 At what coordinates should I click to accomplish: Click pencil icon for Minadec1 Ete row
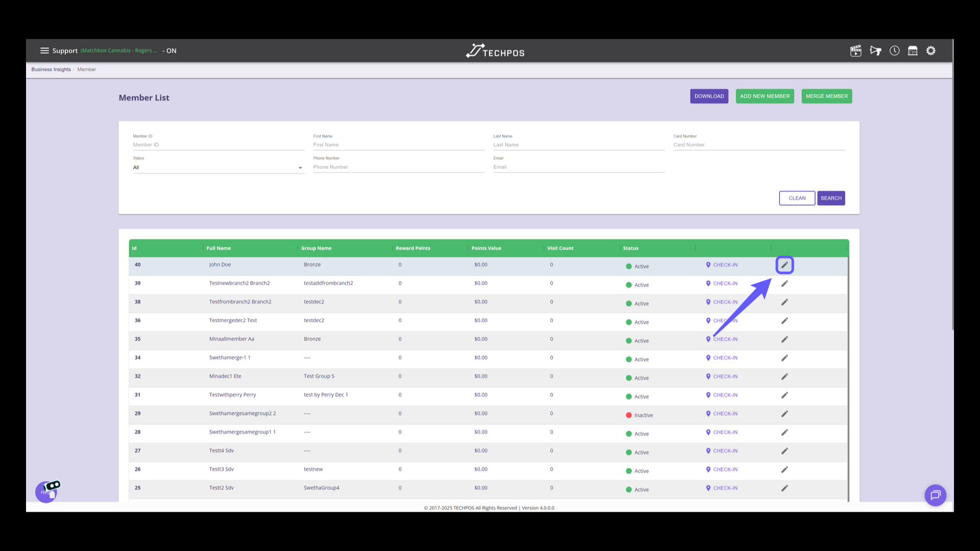pos(785,377)
